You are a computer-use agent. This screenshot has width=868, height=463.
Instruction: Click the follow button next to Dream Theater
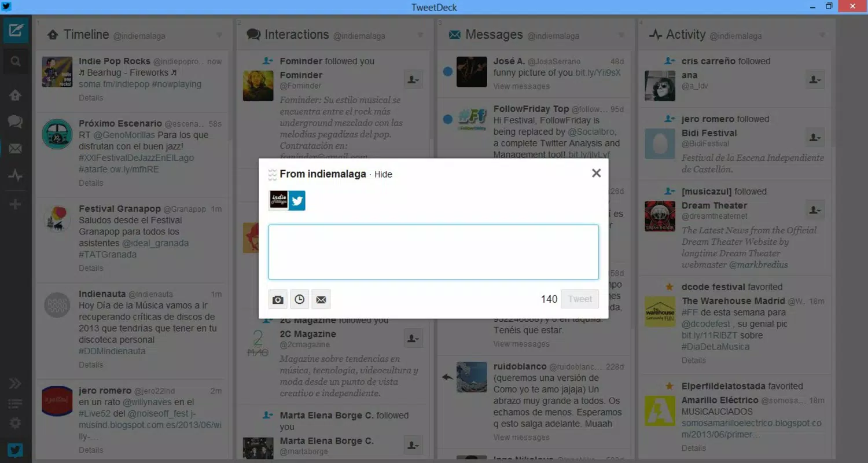[x=815, y=210]
